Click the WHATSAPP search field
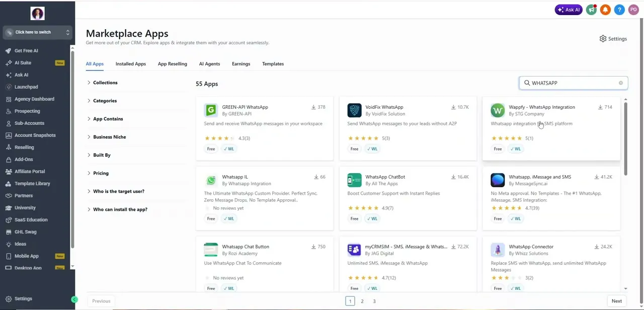644x310 pixels. [574, 83]
